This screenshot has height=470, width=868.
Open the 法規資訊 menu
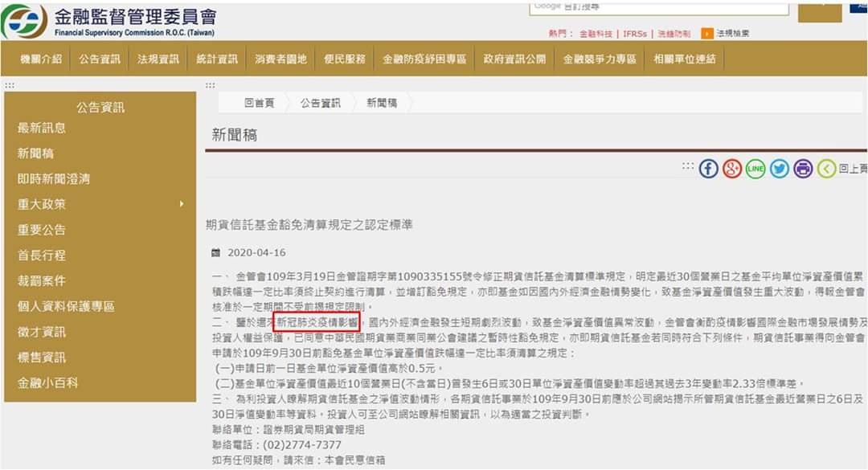[x=158, y=59]
